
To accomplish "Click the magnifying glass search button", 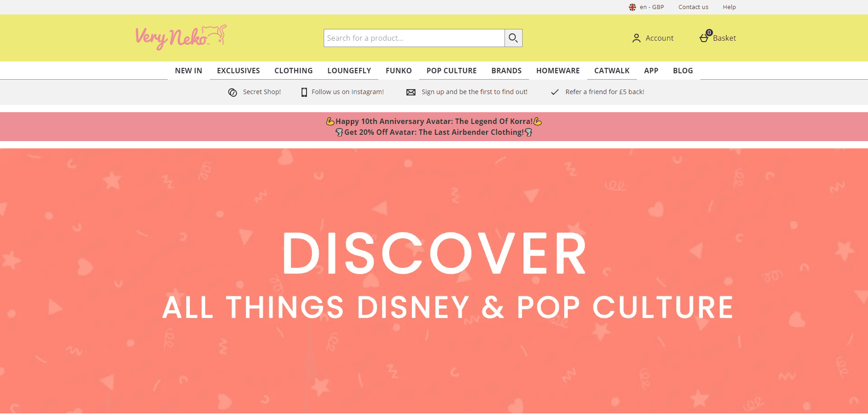I will (x=513, y=38).
